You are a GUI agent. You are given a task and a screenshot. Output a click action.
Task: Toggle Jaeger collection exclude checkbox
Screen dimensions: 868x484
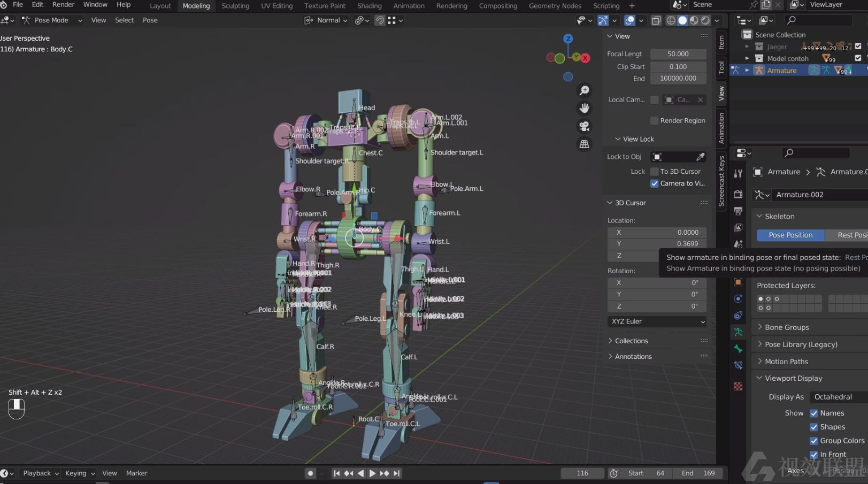(858, 47)
